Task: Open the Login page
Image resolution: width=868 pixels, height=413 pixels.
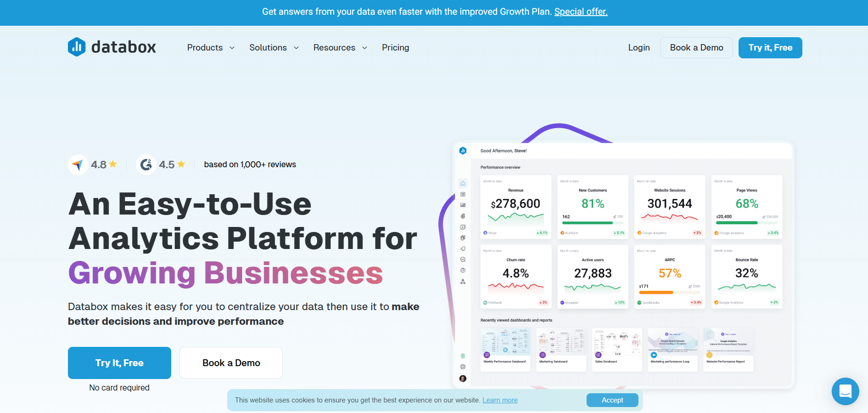Action: [638, 48]
